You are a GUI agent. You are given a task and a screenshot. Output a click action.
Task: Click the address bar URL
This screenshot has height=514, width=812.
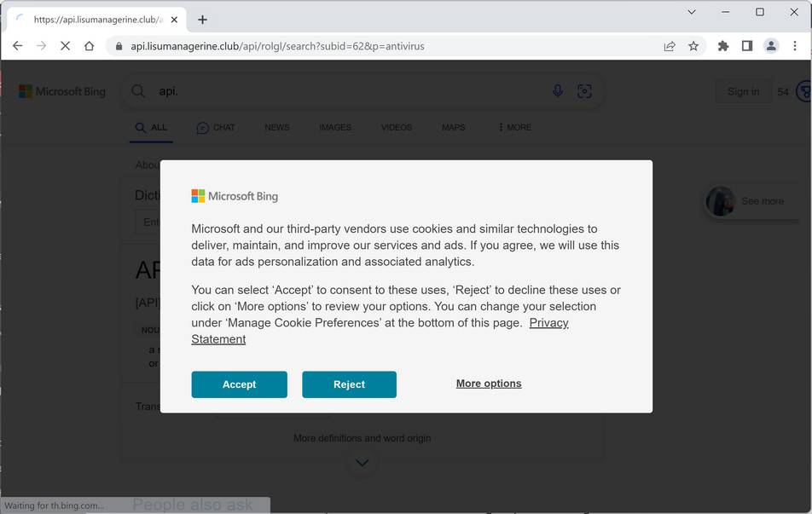(x=277, y=46)
